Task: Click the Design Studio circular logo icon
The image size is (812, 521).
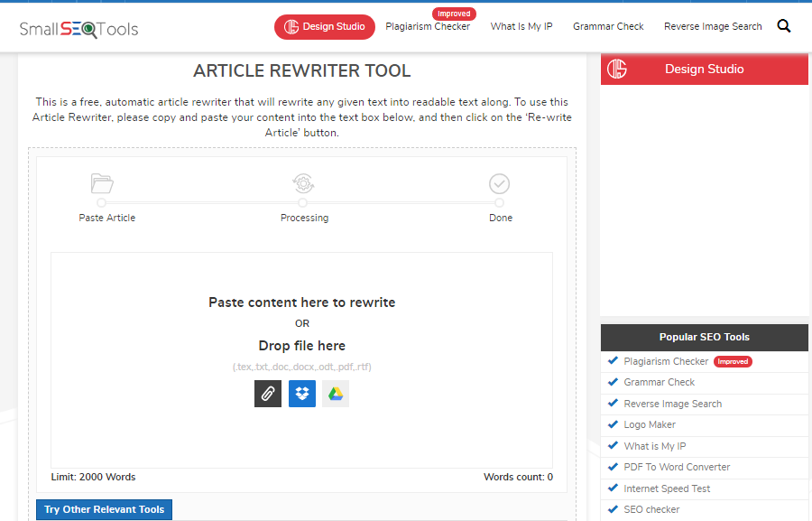Action: (617, 69)
